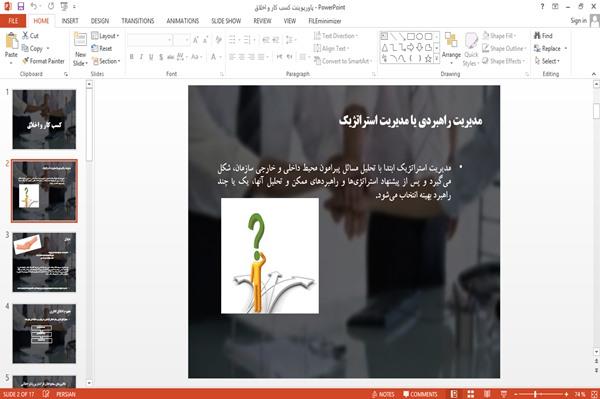This screenshot has width=600, height=399.
Task: Switch to the SLIDE SHOW tab
Action: pos(226,21)
